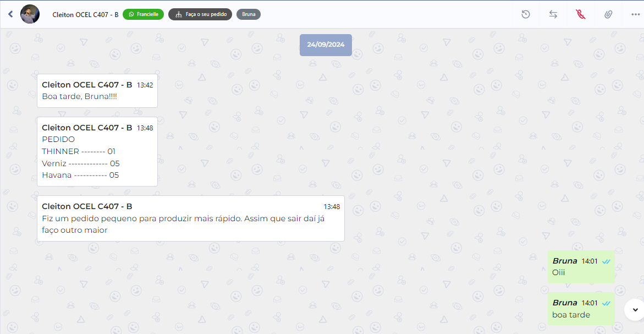
Task: Open conversation history clock icon
Action: click(526, 14)
